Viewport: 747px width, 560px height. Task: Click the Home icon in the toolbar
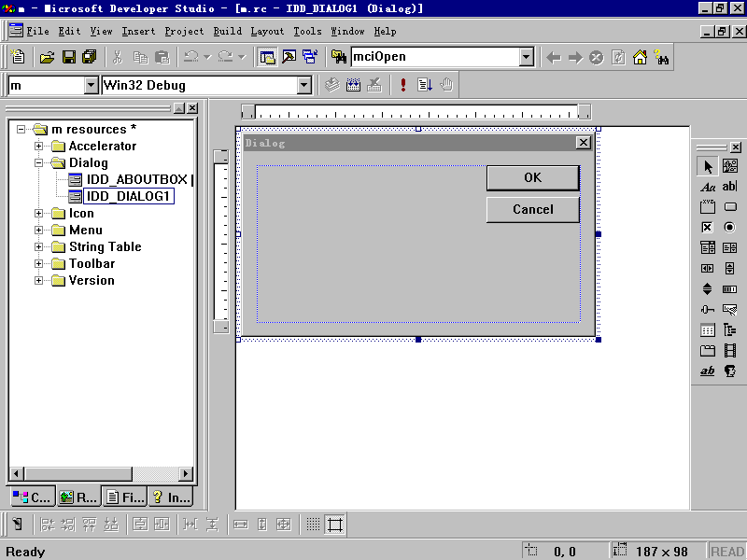tap(640, 57)
